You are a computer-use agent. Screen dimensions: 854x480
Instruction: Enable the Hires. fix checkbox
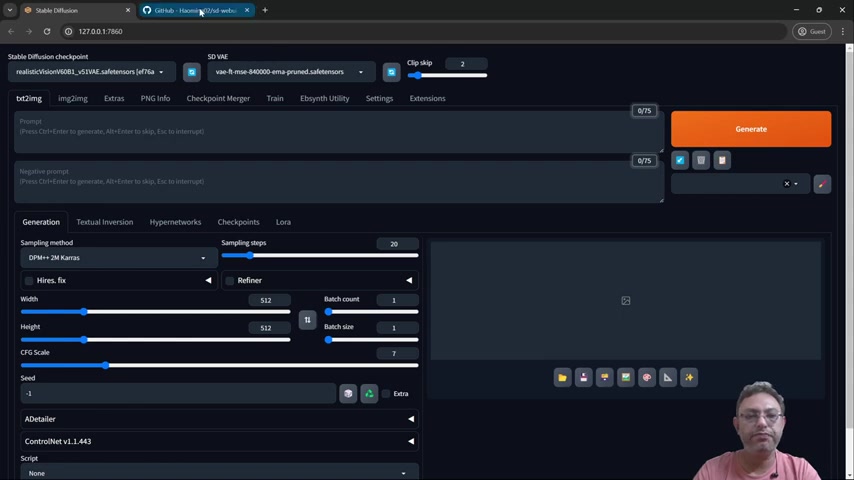pos(29,281)
